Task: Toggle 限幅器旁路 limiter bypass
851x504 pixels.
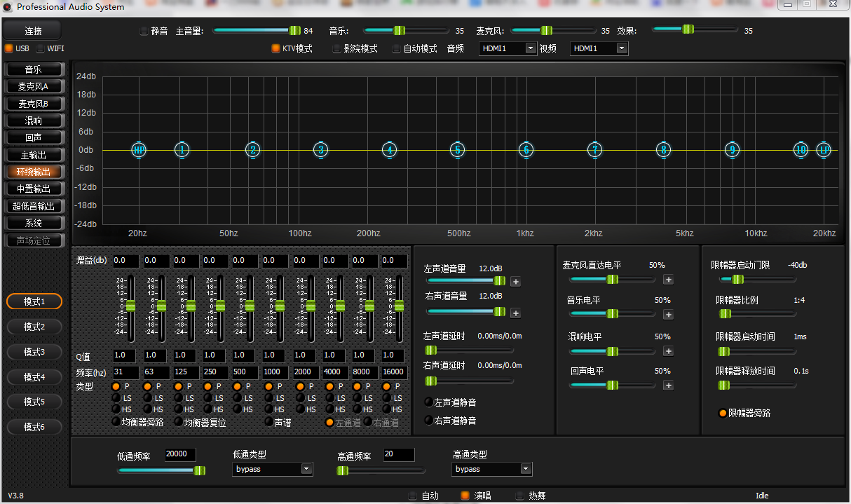Action: point(723,413)
